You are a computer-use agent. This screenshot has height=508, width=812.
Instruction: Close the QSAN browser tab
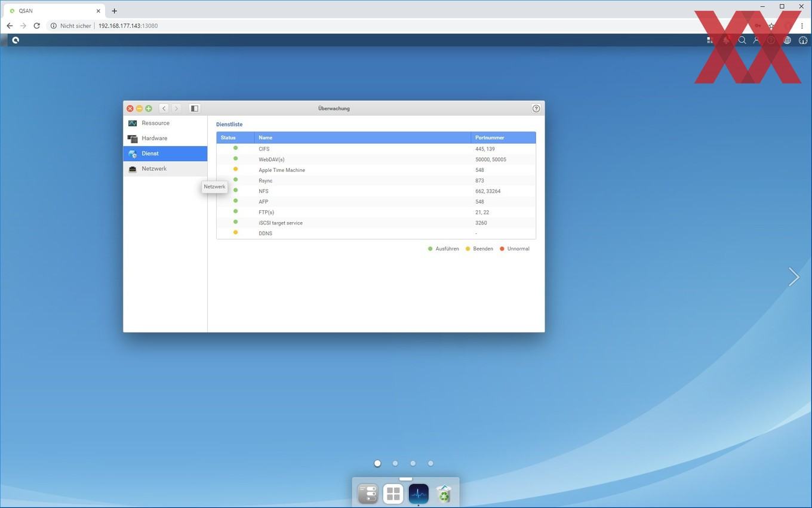tap(99, 11)
